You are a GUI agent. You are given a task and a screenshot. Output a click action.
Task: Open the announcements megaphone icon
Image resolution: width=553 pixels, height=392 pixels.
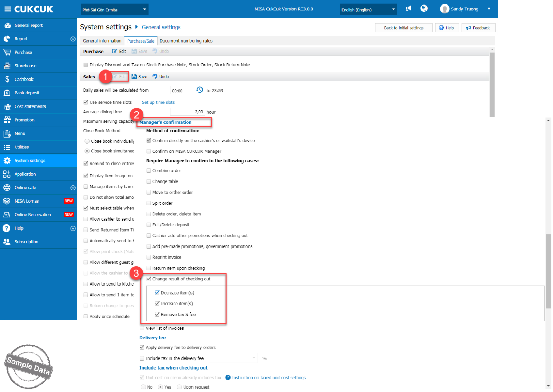pyautogui.click(x=409, y=9)
